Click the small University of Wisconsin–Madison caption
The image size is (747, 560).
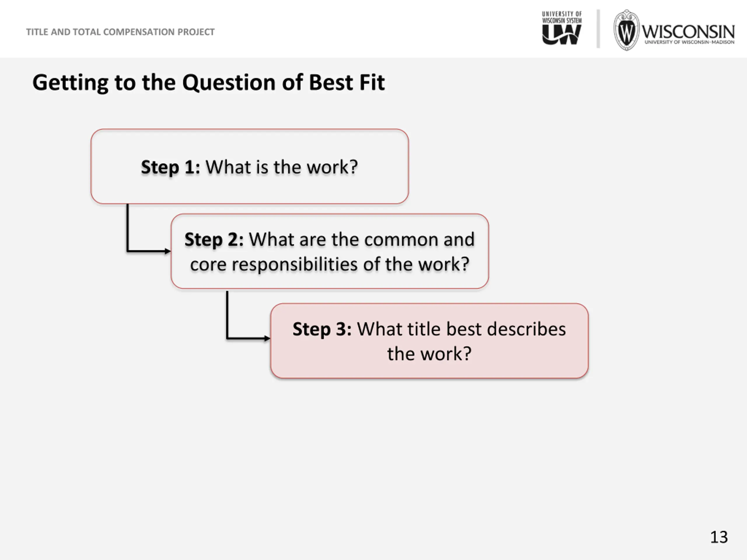(689, 42)
